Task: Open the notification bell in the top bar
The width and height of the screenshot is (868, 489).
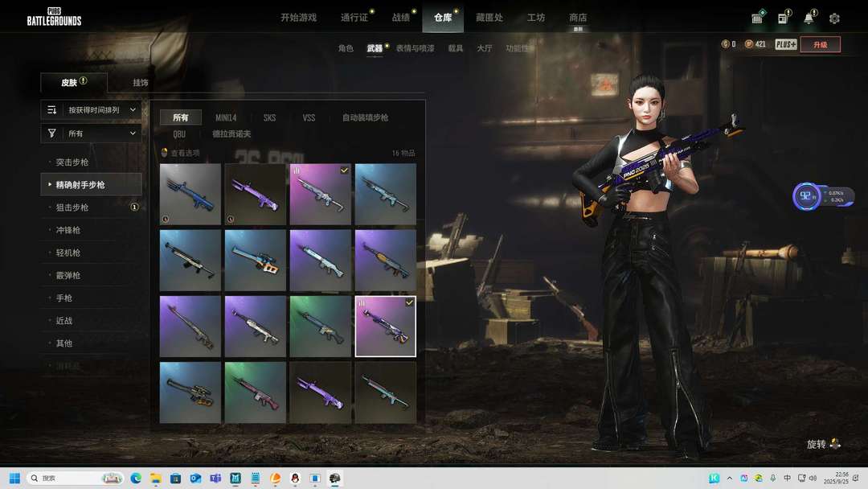Action: pos(809,18)
